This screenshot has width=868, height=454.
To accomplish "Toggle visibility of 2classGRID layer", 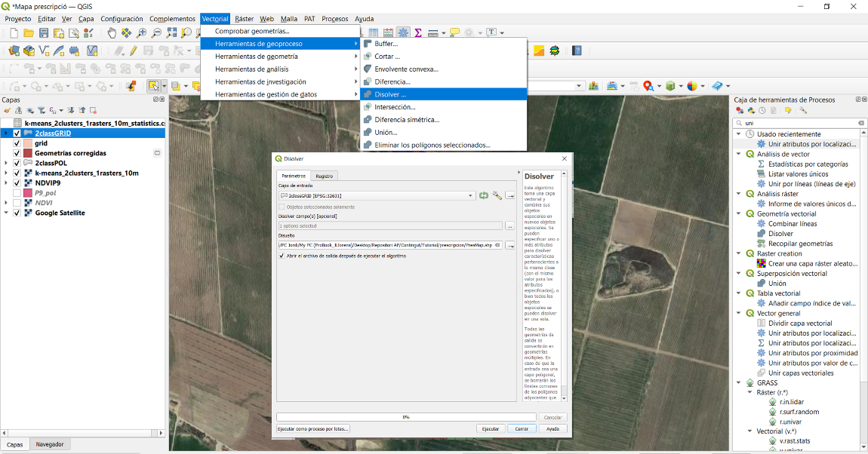I will (17, 133).
